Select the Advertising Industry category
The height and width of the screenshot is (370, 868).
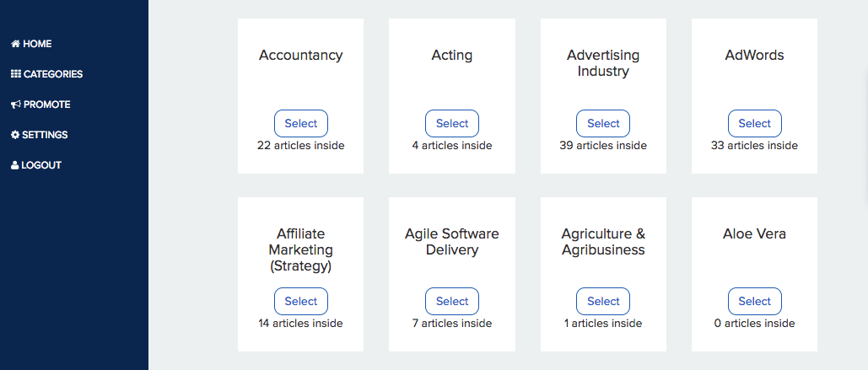point(603,123)
